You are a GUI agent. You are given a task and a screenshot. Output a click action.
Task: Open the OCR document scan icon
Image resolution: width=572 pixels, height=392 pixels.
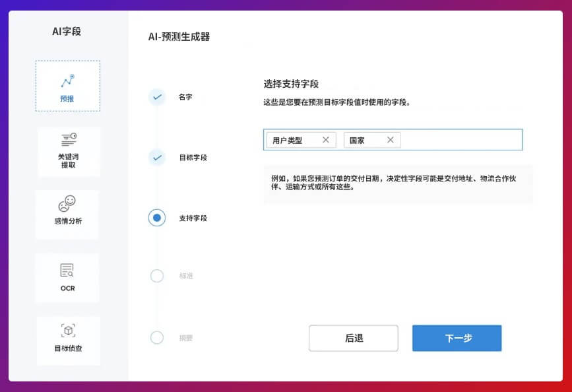coord(67,271)
